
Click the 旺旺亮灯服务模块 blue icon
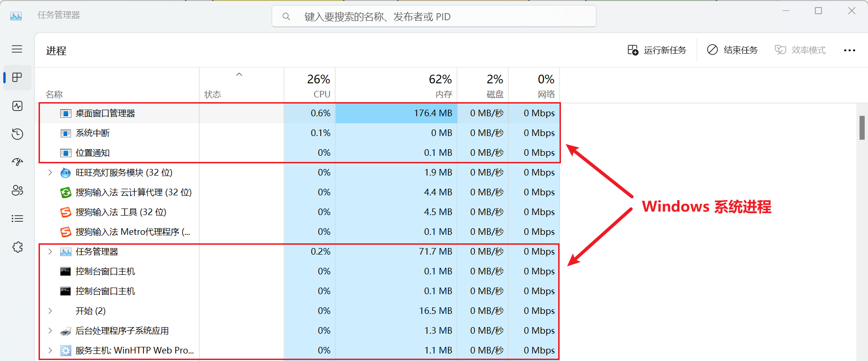pyautogui.click(x=66, y=173)
